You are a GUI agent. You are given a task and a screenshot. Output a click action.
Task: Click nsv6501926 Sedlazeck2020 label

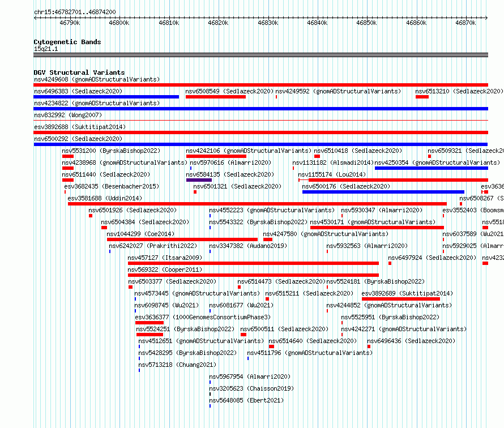point(133,210)
